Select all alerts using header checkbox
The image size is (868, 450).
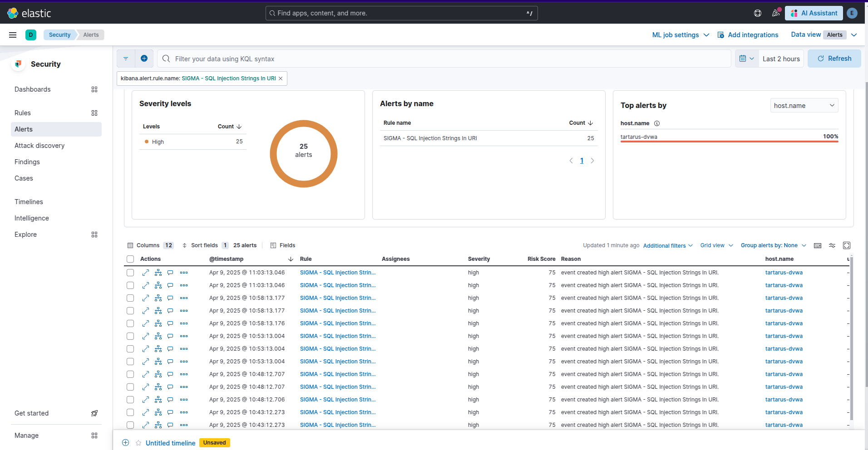tap(130, 259)
